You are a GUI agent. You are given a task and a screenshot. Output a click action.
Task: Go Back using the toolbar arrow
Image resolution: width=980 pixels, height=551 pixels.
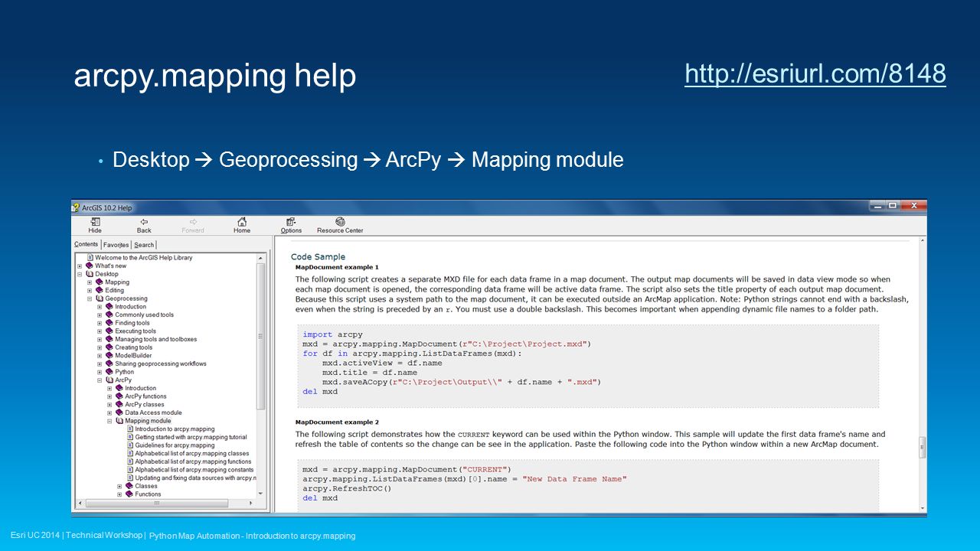[144, 225]
